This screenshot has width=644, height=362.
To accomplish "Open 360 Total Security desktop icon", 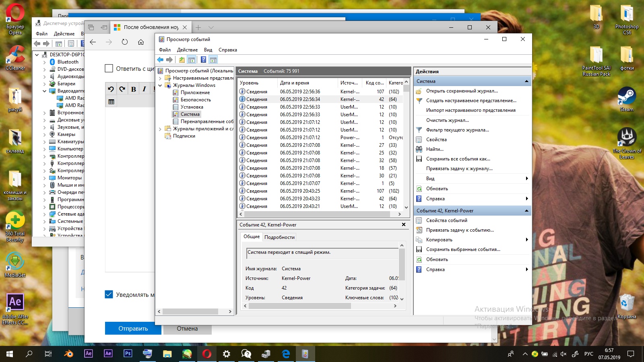I will [x=15, y=227].
